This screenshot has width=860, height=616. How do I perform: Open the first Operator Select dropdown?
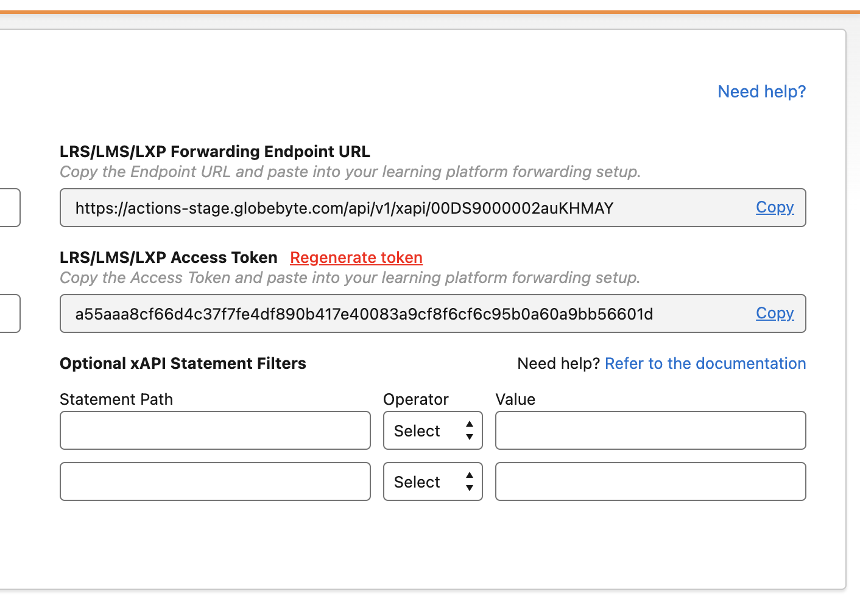432,430
